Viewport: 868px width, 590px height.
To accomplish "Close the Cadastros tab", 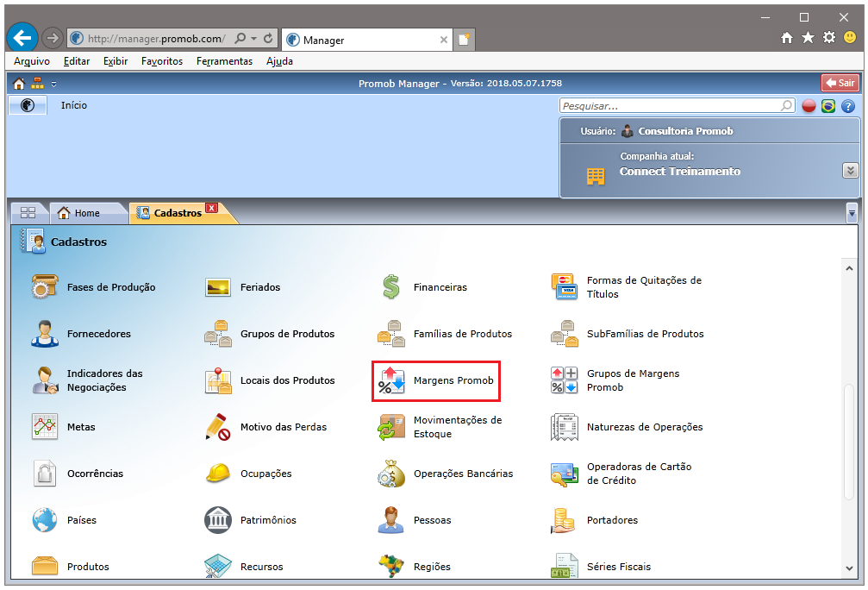I will point(211,208).
